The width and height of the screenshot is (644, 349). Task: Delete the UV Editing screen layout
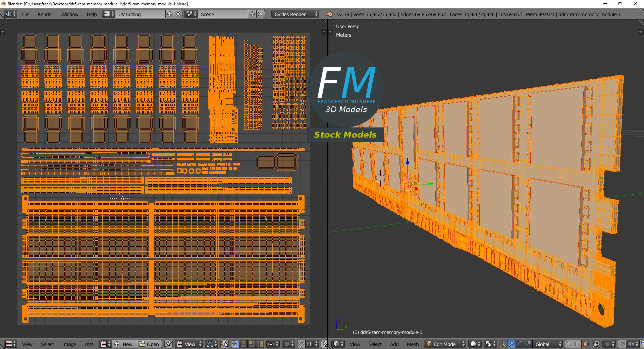click(x=178, y=14)
